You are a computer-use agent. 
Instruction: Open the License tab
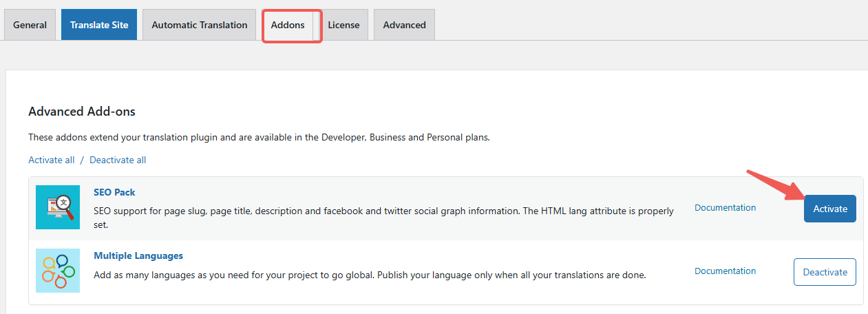click(343, 25)
